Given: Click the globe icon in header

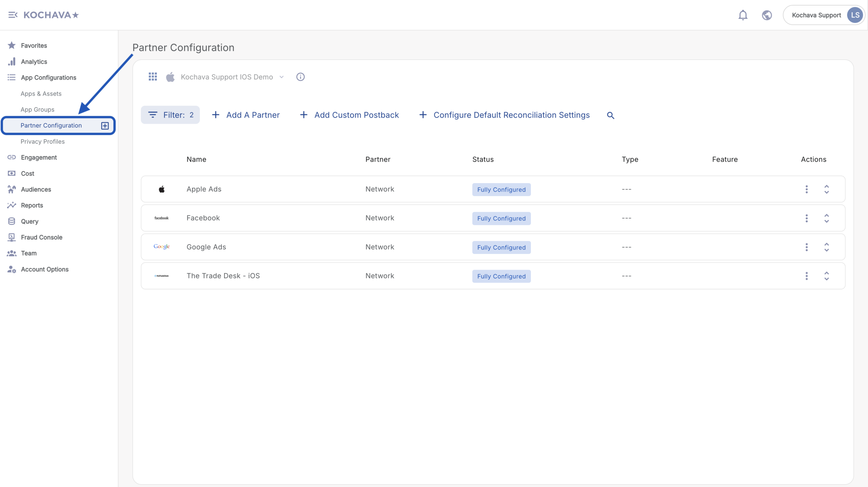Looking at the screenshot, I should 767,15.
